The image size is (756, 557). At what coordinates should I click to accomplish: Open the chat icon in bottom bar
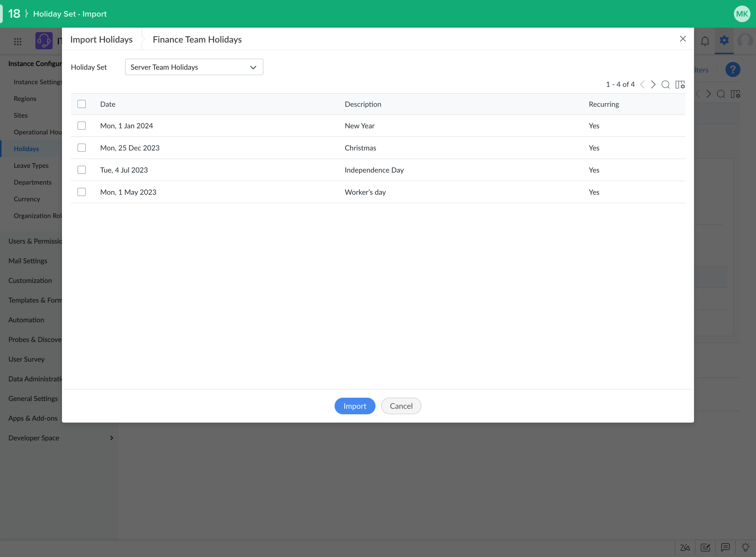tap(725, 547)
